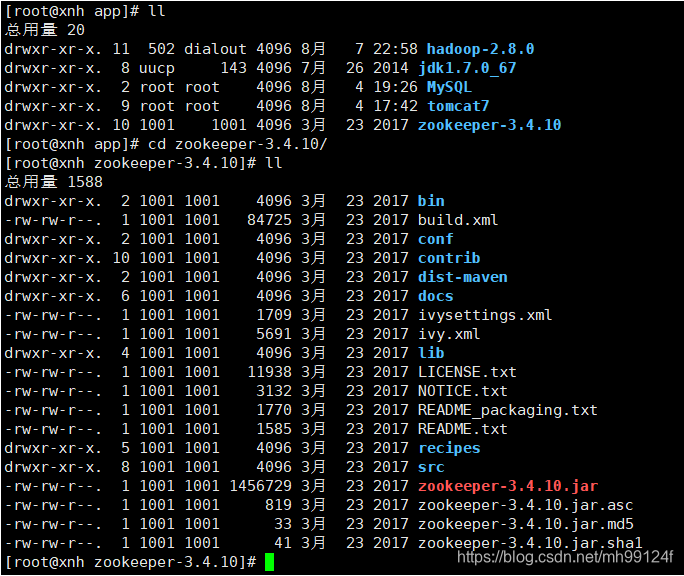Click the 'cd zookeeper-3.4.10/' command text
Image resolution: width=684 pixels, height=576 pixels.
[x=238, y=144]
